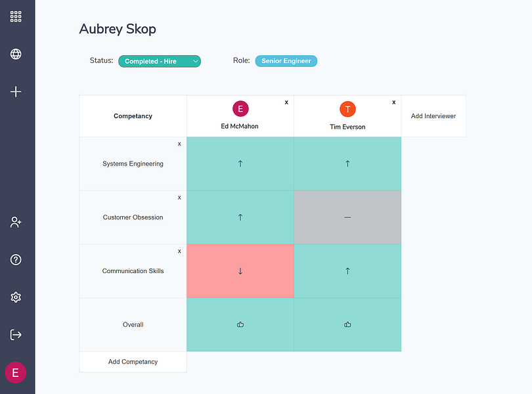The image size is (532, 394).
Task: Click the add user icon in sidebar
Action: pyautogui.click(x=16, y=223)
